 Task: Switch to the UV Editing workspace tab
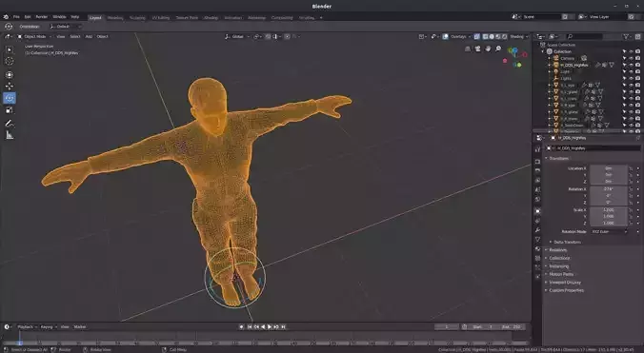coord(161,18)
